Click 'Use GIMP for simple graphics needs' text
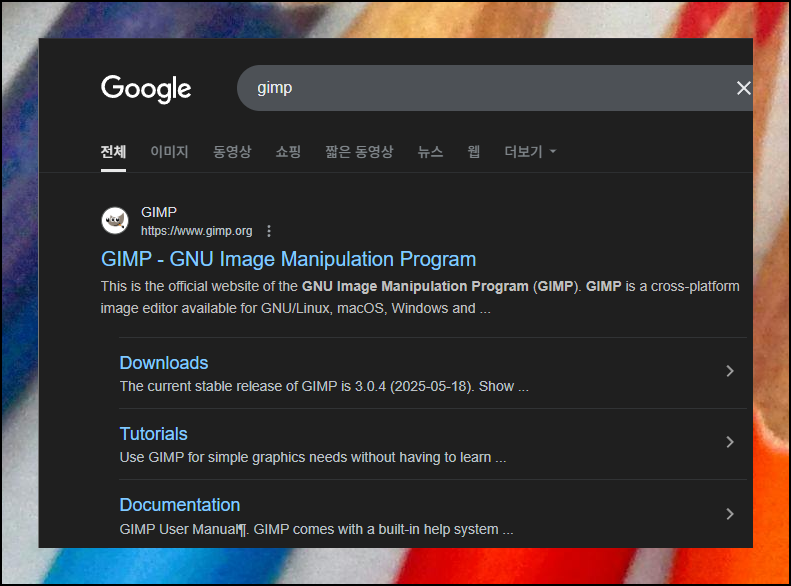This screenshot has height=586, width=791. click(313, 457)
